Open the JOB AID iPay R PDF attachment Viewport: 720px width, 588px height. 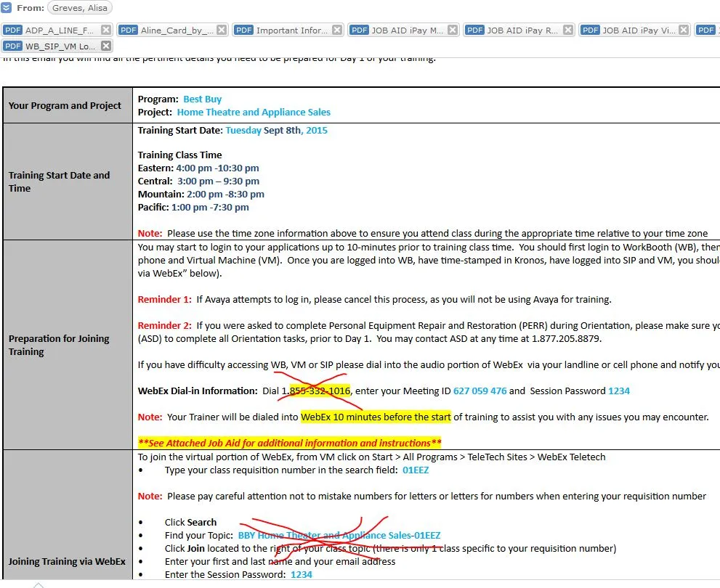(x=522, y=30)
